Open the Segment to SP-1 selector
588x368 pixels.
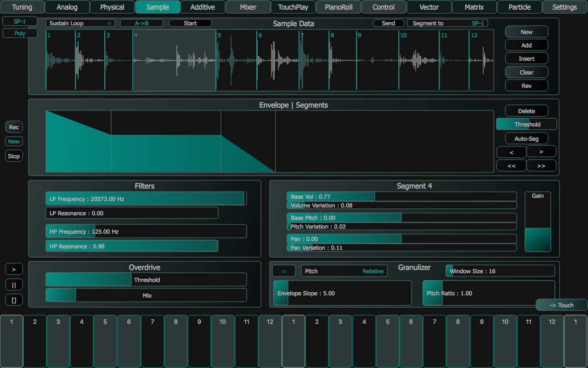point(447,23)
